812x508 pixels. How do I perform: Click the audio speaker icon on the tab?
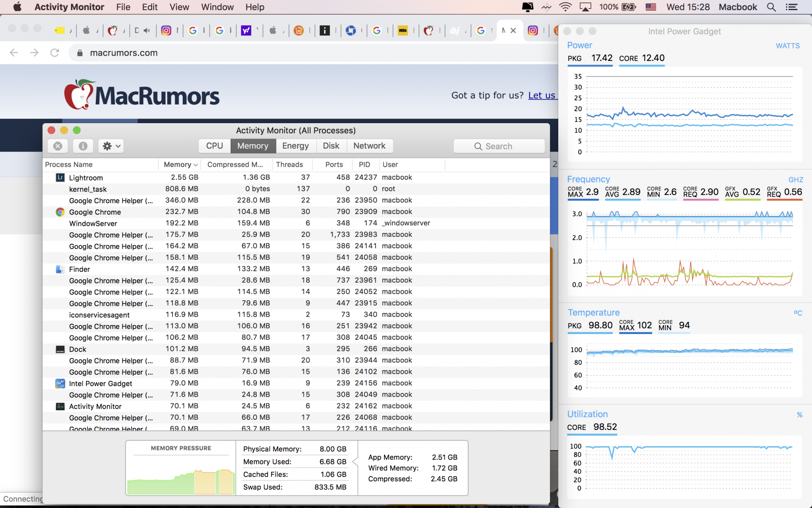(147, 30)
